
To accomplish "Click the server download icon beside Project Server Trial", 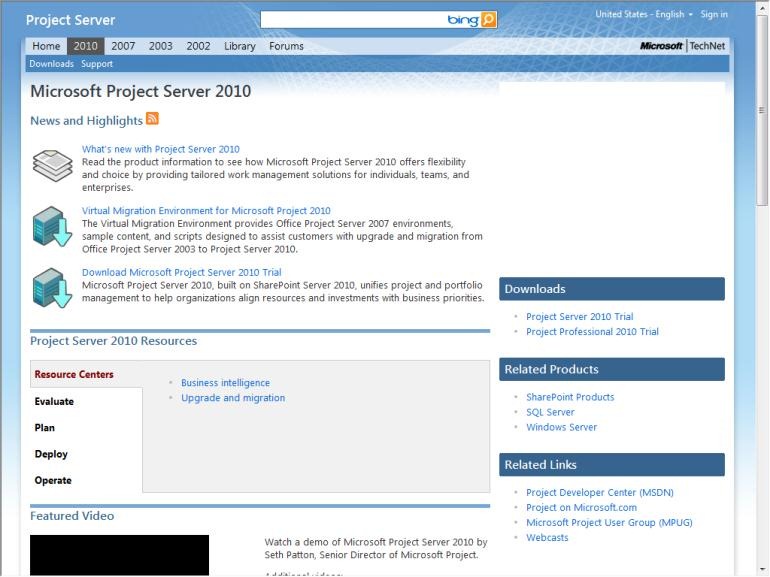I will [x=53, y=288].
